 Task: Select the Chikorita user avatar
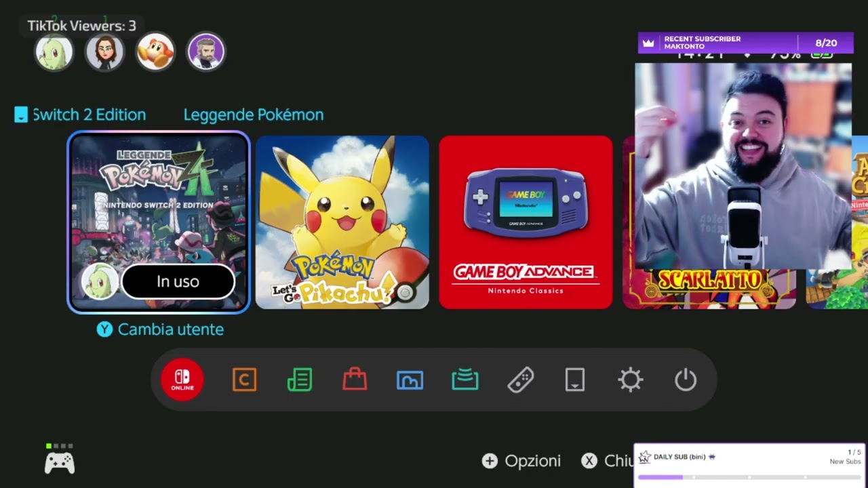point(54,52)
